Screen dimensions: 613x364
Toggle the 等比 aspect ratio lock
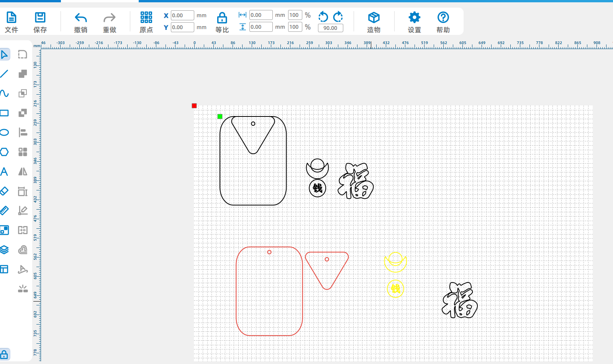tap(222, 22)
